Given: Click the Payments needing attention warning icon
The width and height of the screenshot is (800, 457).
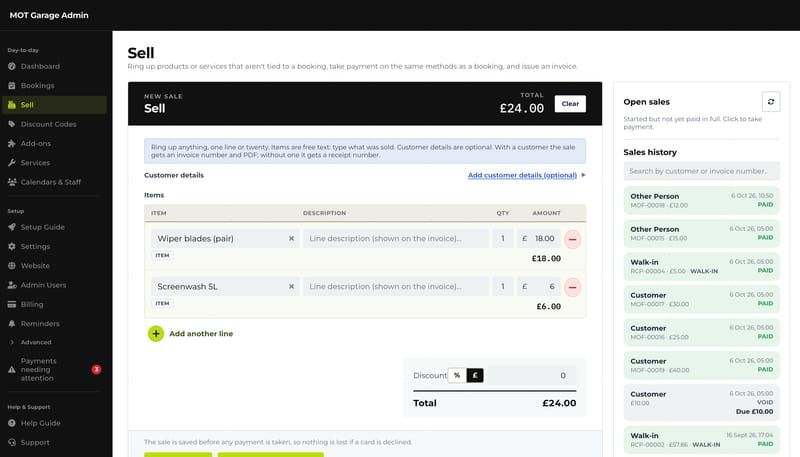Looking at the screenshot, I should [12, 370].
